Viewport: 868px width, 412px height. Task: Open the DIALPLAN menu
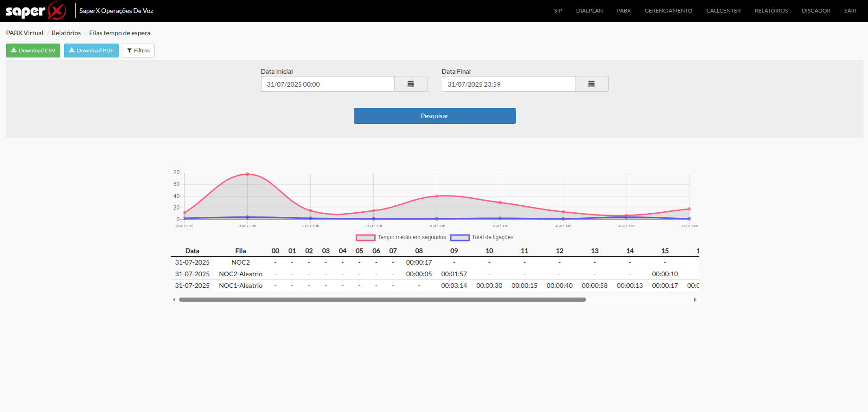click(589, 11)
